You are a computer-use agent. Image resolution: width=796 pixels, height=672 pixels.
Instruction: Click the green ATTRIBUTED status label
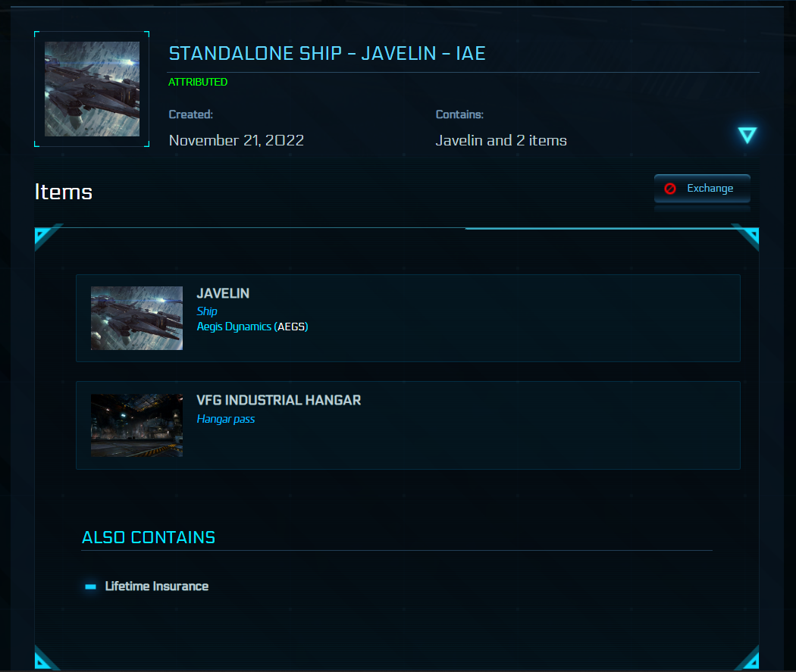coord(198,82)
